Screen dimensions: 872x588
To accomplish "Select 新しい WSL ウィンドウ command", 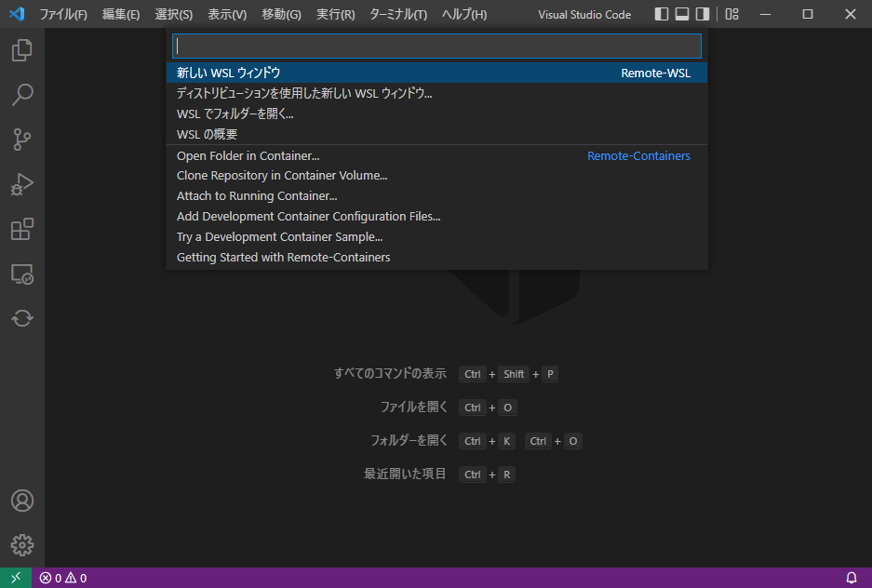I will pyautogui.click(x=436, y=73).
